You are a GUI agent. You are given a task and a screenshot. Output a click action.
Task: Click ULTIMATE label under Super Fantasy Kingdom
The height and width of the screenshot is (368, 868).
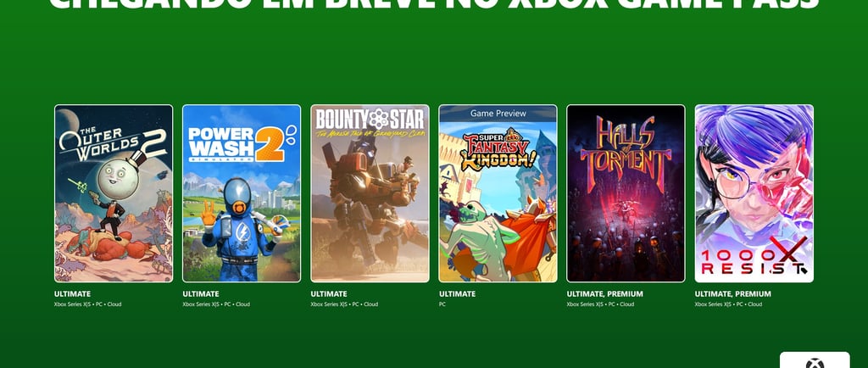pyautogui.click(x=457, y=294)
